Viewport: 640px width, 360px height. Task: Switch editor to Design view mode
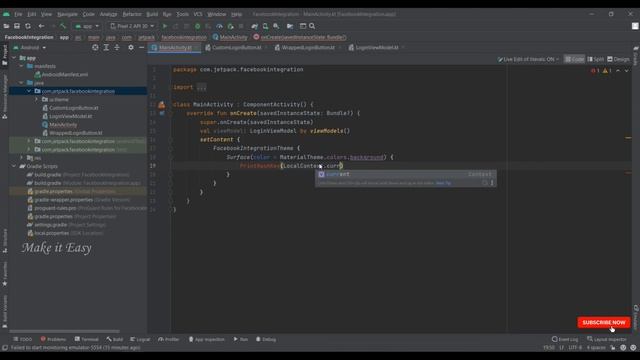tap(618, 59)
